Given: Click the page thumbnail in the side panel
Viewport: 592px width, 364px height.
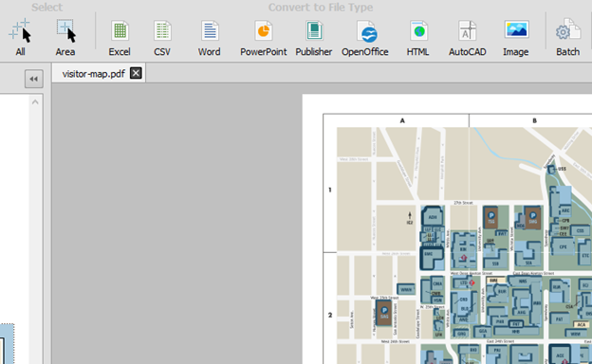Looking at the screenshot, I should click(7, 343).
